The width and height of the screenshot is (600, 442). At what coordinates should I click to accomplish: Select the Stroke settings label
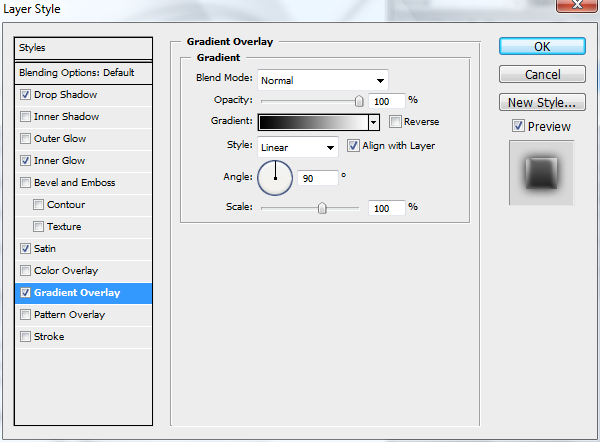pyautogui.click(x=49, y=337)
